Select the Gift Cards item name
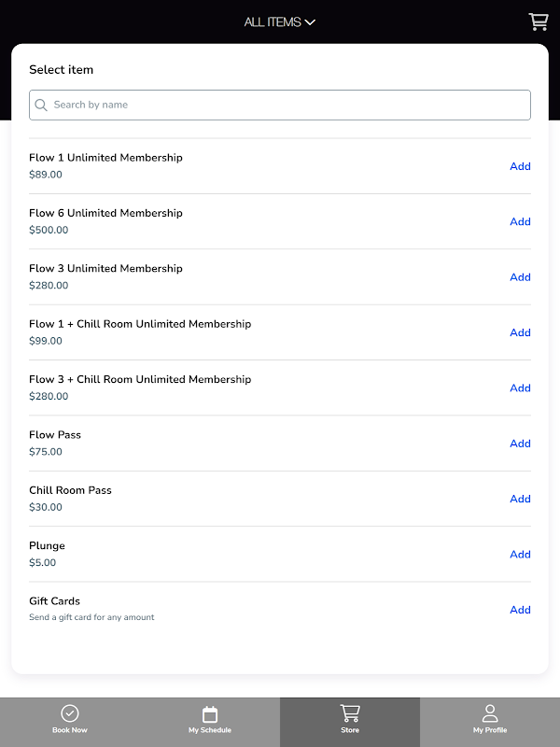This screenshot has width=560, height=747. pos(54,601)
